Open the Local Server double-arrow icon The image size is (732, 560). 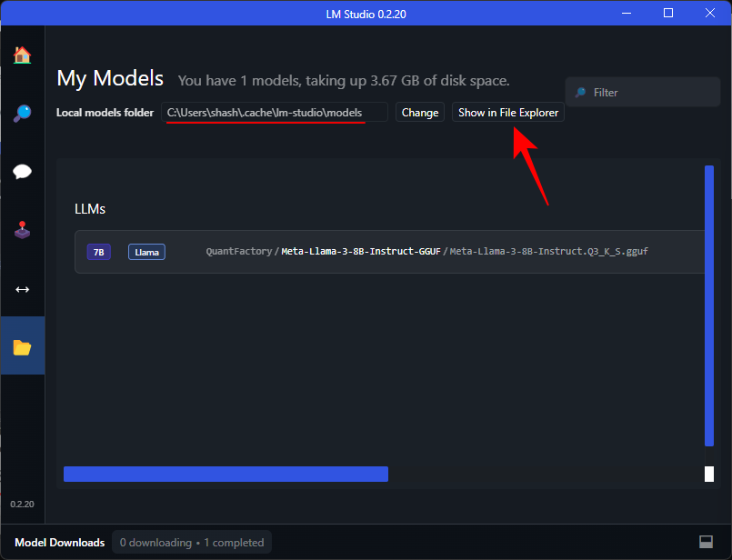click(x=22, y=289)
